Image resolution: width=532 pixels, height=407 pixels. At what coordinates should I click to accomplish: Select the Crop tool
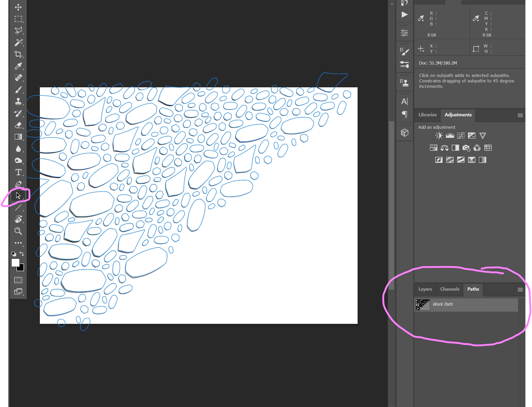point(18,54)
